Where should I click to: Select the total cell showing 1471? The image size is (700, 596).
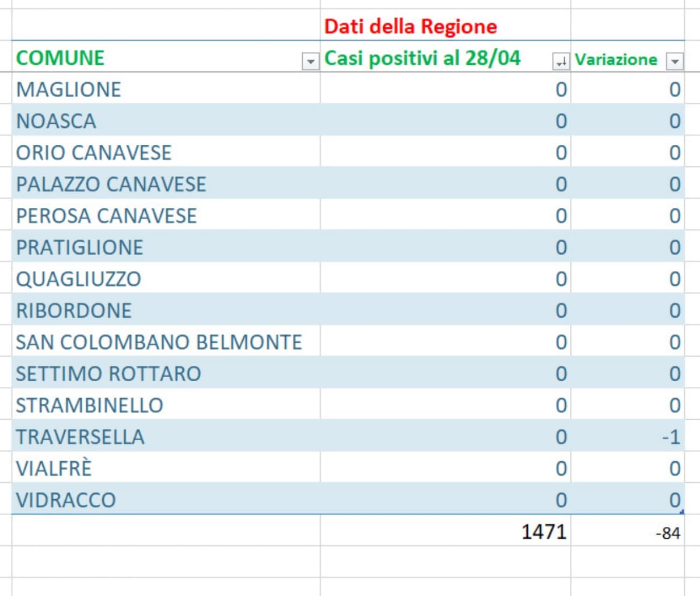coord(544,532)
